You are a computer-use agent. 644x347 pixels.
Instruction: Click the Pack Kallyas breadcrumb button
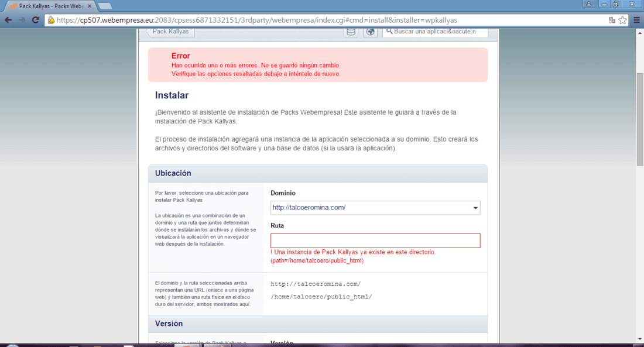[170, 32]
